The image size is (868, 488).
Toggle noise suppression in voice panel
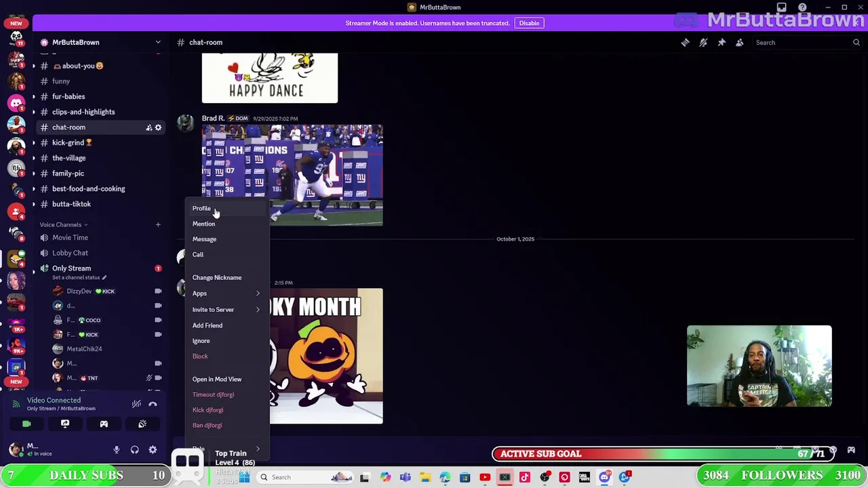pyautogui.click(x=136, y=404)
